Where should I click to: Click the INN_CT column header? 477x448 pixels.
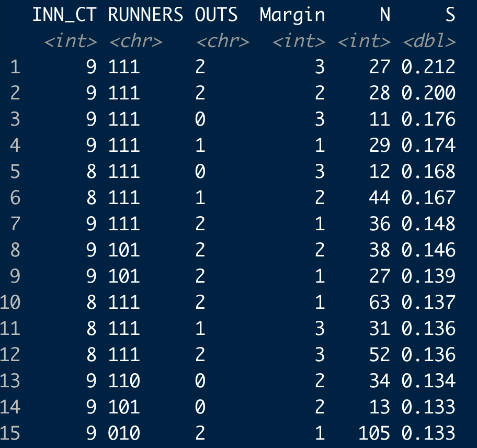[64, 15]
